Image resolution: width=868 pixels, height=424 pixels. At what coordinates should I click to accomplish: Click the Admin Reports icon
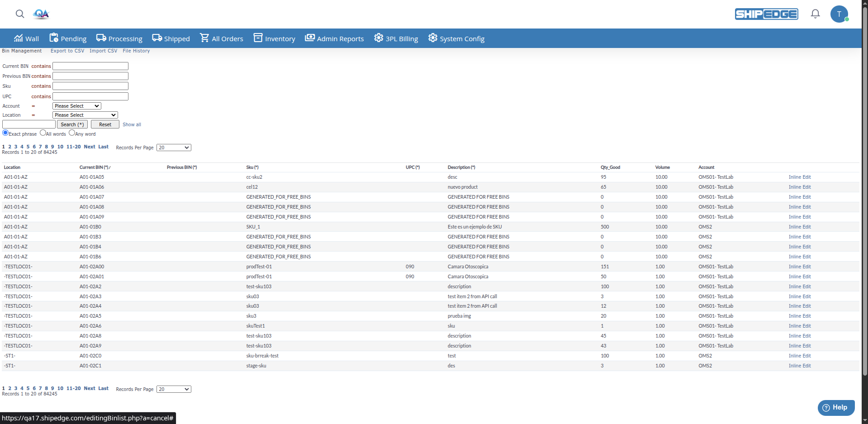click(x=310, y=38)
